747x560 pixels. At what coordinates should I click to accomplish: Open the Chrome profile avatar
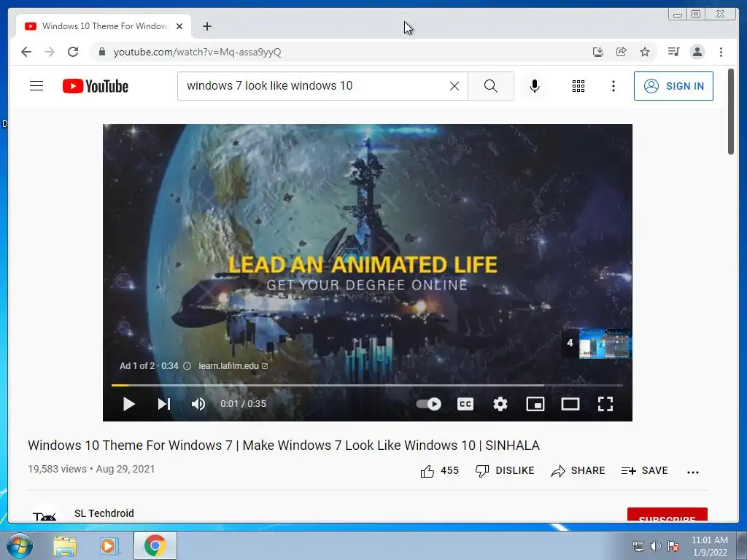point(697,52)
